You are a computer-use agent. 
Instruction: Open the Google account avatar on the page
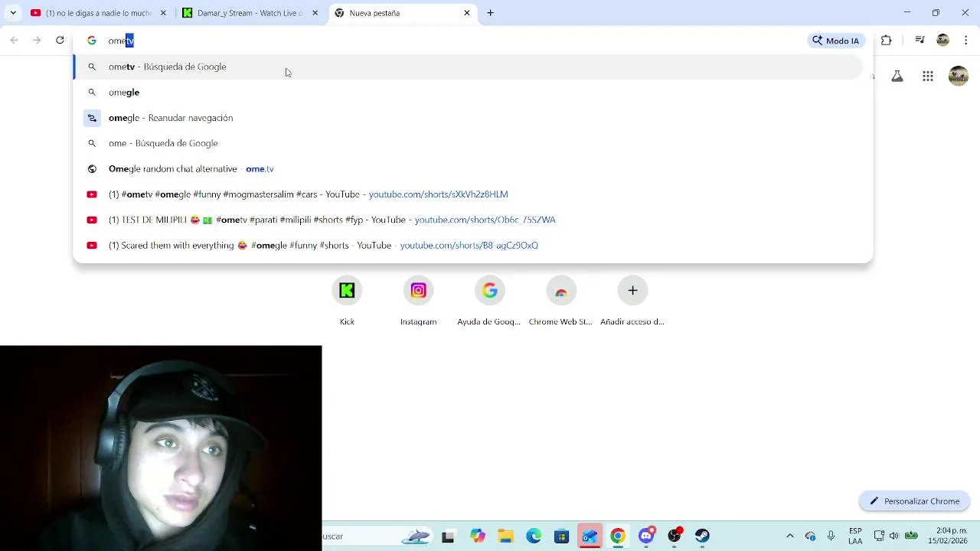point(959,76)
